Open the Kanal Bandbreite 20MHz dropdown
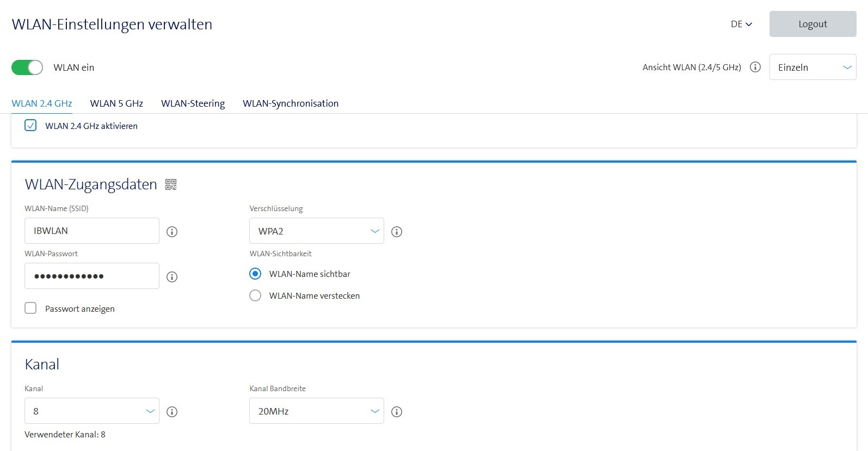Screen dimensions: 868x451 [316, 411]
